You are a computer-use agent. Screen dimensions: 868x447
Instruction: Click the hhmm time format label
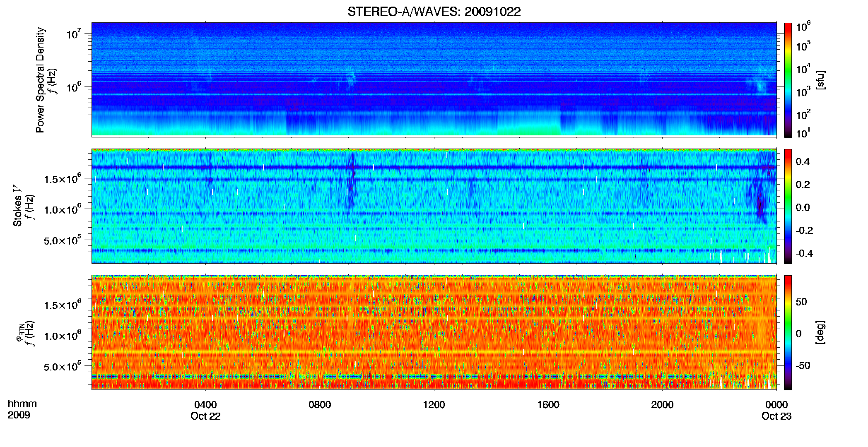click(x=22, y=404)
